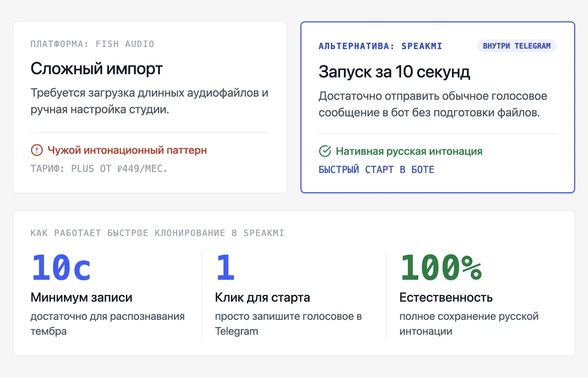Click the ТАРИФ: PLUS ОТ ₽449/МЕС. line
Image resolution: width=588 pixels, height=378 pixels.
click(x=99, y=169)
